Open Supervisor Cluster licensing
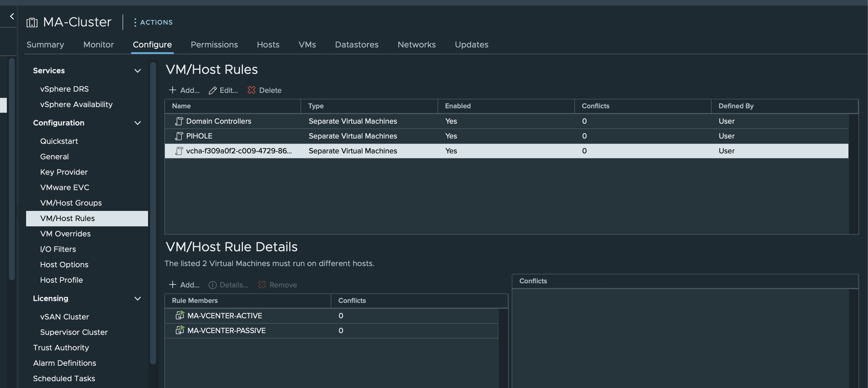 (x=74, y=333)
